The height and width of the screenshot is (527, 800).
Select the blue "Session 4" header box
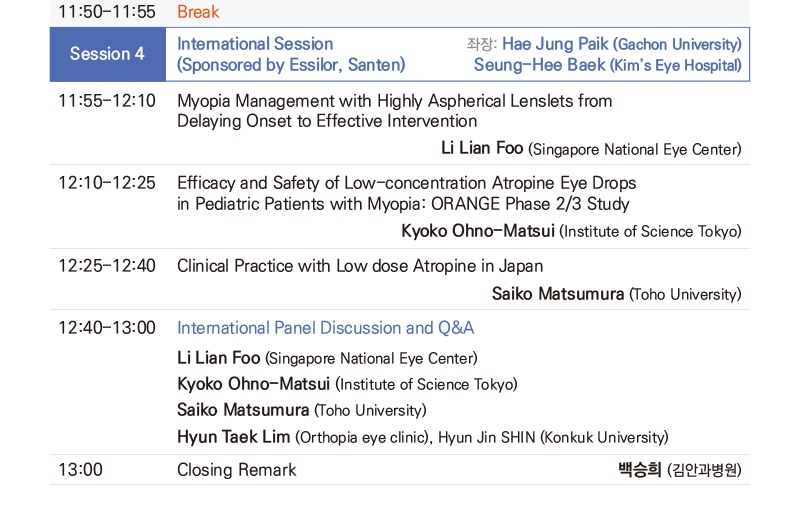[x=107, y=54]
